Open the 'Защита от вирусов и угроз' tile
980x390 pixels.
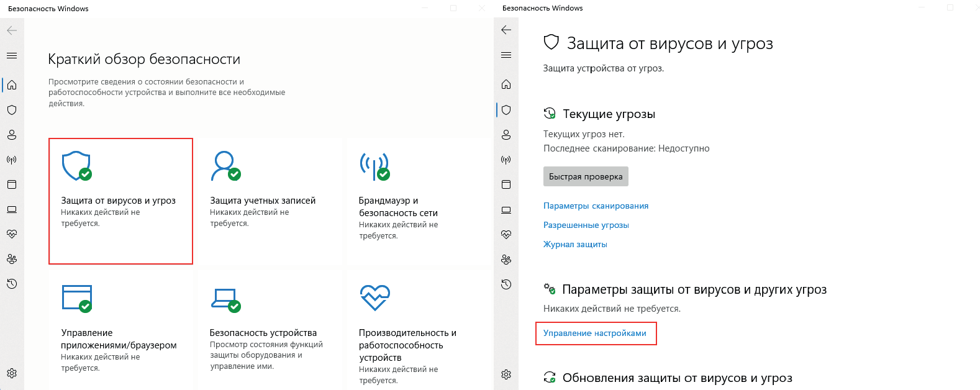point(120,201)
